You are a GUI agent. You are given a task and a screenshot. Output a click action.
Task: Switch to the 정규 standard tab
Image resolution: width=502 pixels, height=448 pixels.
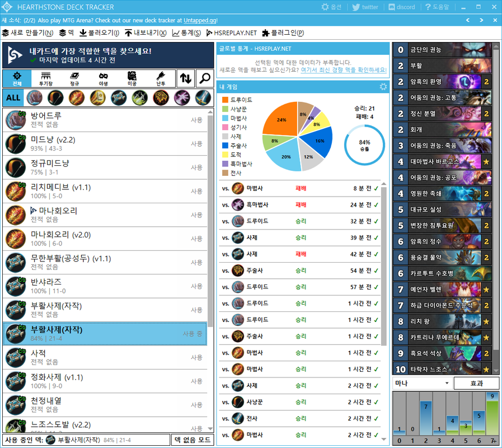(74, 79)
